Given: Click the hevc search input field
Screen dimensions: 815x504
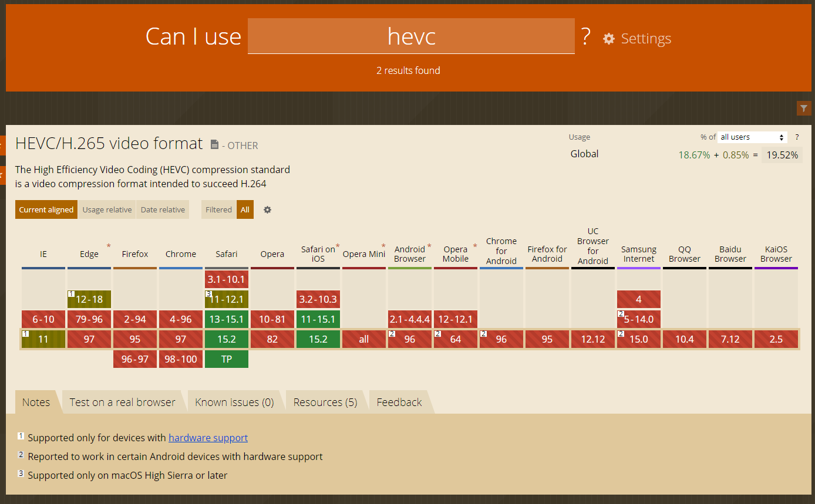Looking at the screenshot, I should coord(411,36).
